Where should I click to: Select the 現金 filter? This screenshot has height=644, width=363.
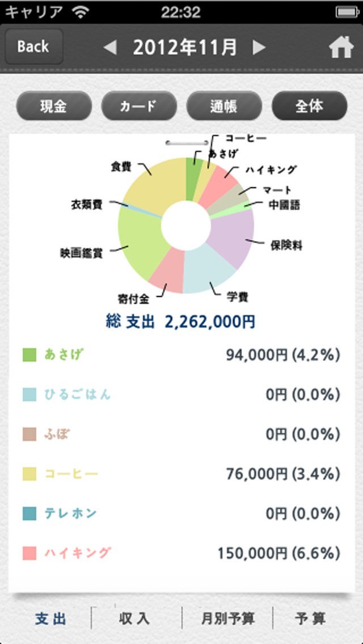54,106
